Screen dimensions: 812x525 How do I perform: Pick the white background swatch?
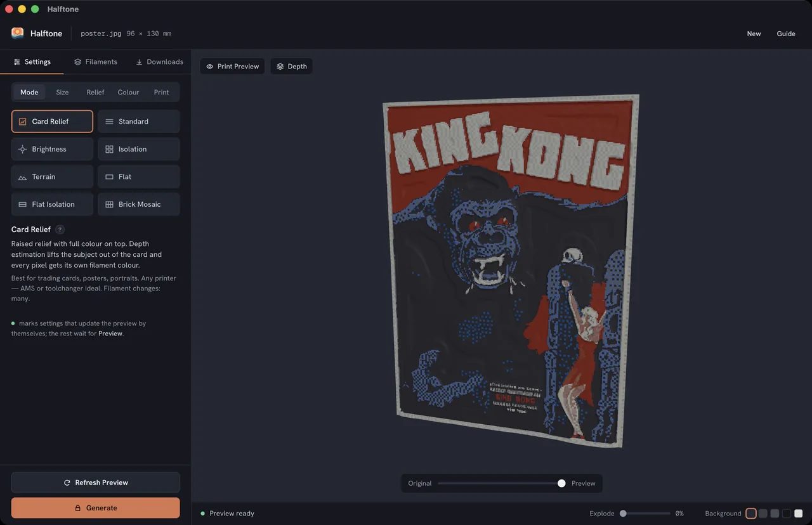tap(798, 514)
